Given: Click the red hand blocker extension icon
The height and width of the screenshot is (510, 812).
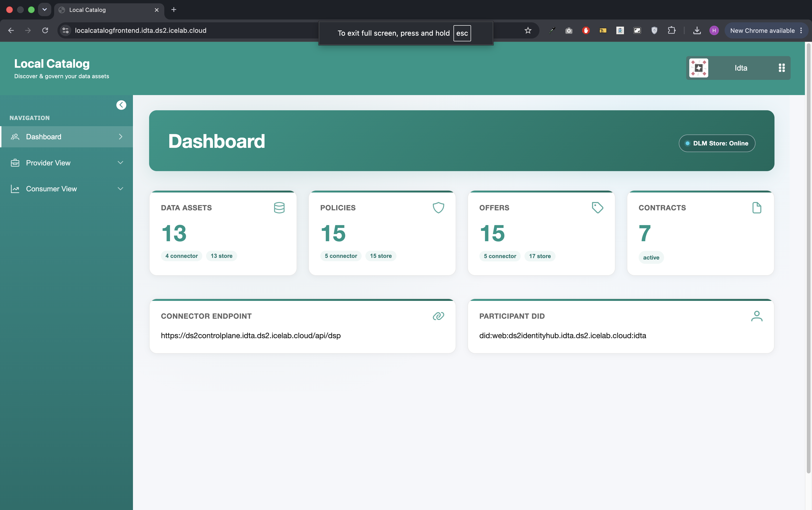Looking at the screenshot, I should 586,30.
